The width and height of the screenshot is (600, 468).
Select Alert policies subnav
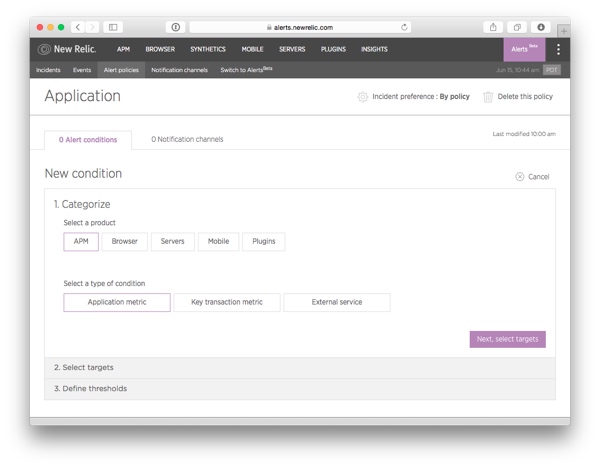pyautogui.click(x=121, y=70)
